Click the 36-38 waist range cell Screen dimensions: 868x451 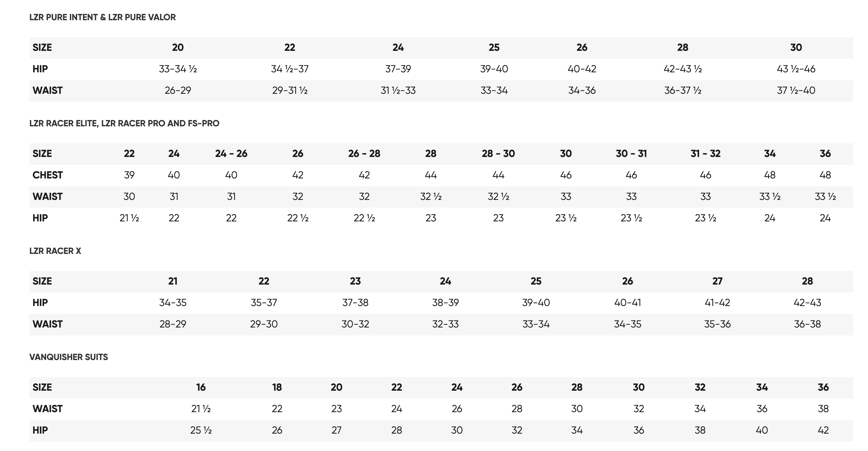pos(807,324)
